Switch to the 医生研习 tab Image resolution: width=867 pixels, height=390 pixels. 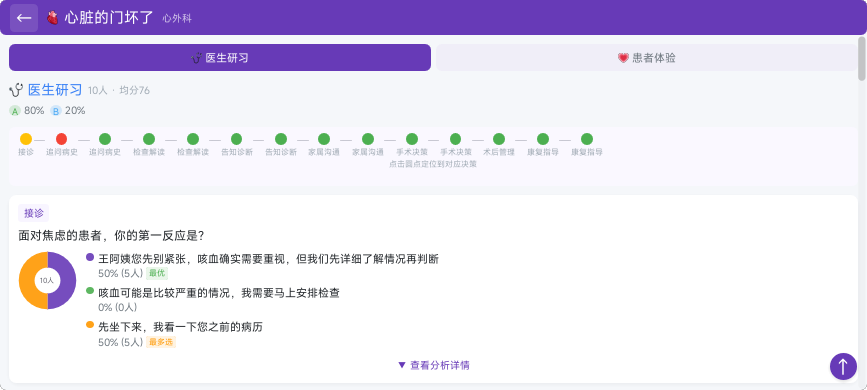point(220,58)
